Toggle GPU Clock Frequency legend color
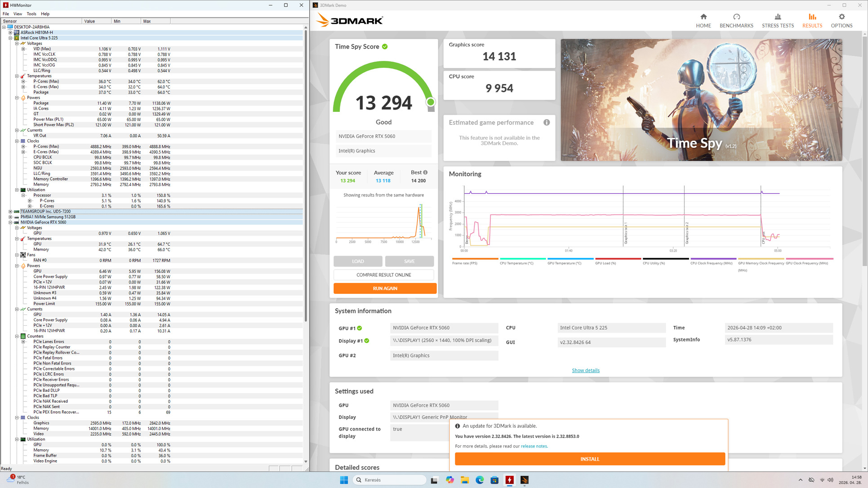This screenshot has width=868, height=488. click(809, 259)
